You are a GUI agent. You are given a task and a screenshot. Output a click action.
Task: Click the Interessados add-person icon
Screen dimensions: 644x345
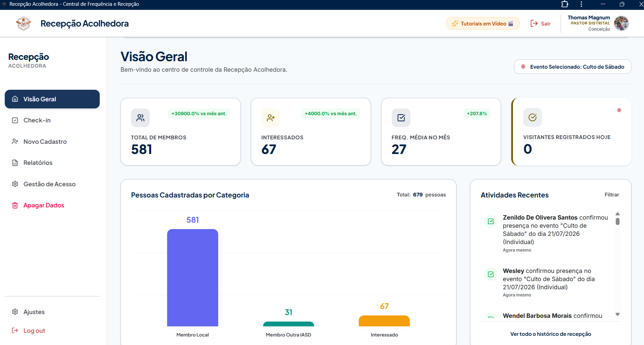point(271,118)
